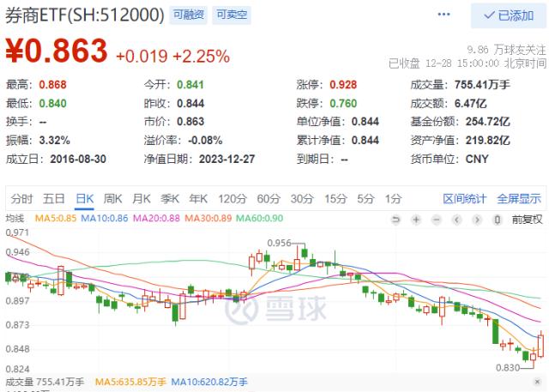The width and height of the screenshot is (549, 392).
Task: Click the 货币单位 CNY value
Action: (477, 160)
